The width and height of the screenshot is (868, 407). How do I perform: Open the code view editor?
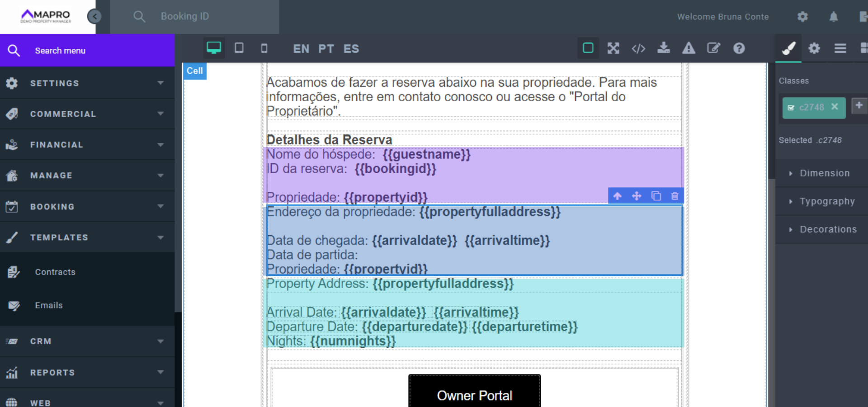click(x=638, y=48)
